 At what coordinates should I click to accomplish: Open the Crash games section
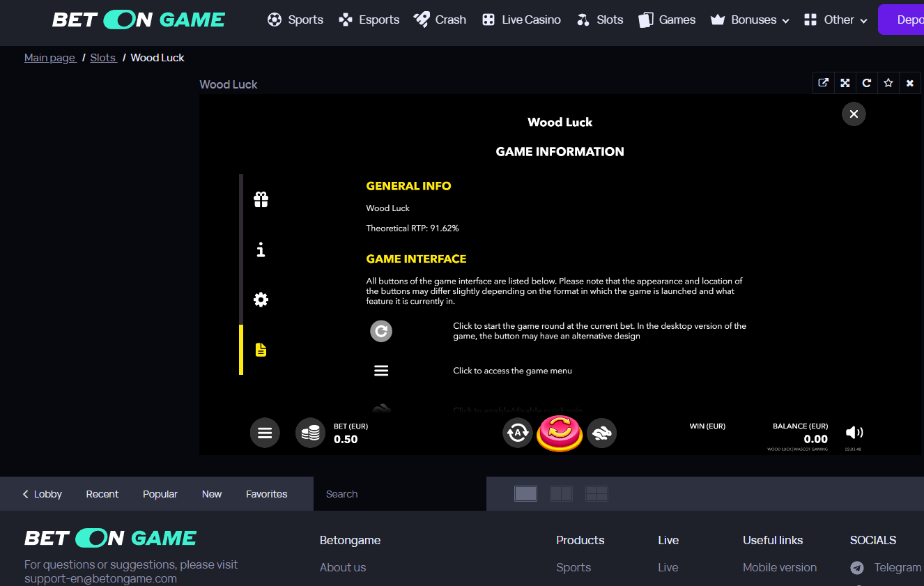[x=440, y=20]
